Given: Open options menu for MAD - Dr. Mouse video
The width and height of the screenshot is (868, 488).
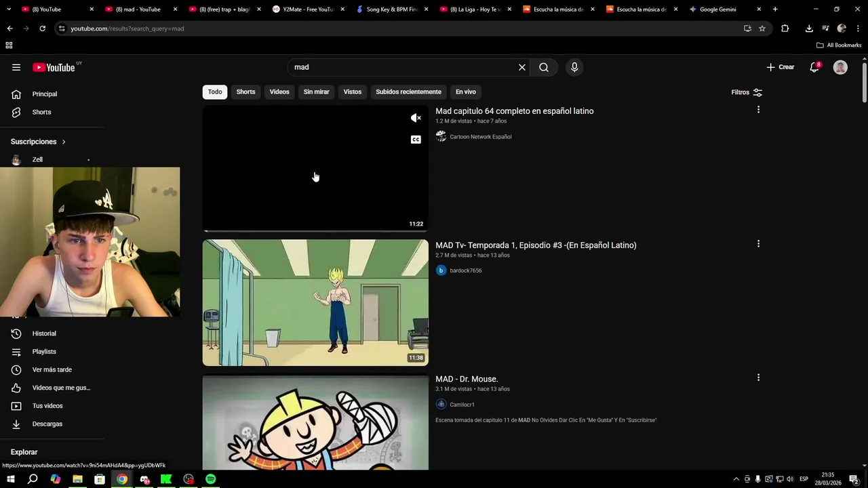Looking at the screenshot, I should point(758,378).
